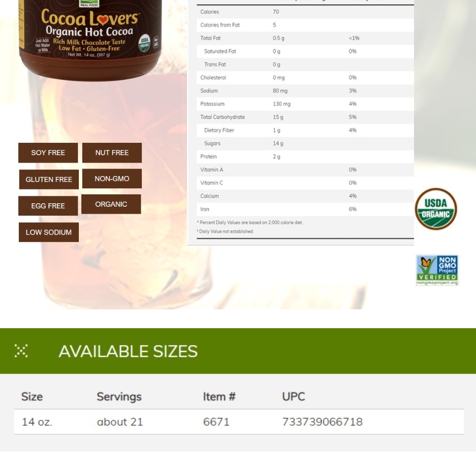Click the NON-GMO badge
Viewport: 476px width, 468px height.
112,179
